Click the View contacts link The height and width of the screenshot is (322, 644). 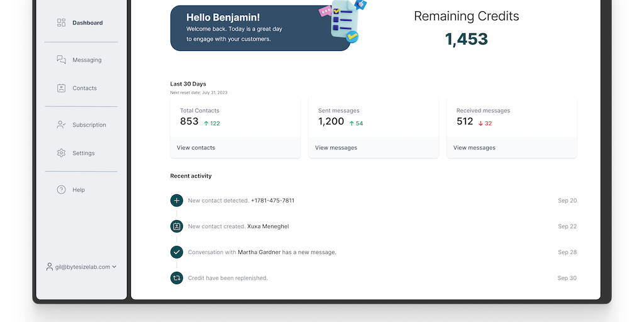pyautogui.click(x=196, y=148)
